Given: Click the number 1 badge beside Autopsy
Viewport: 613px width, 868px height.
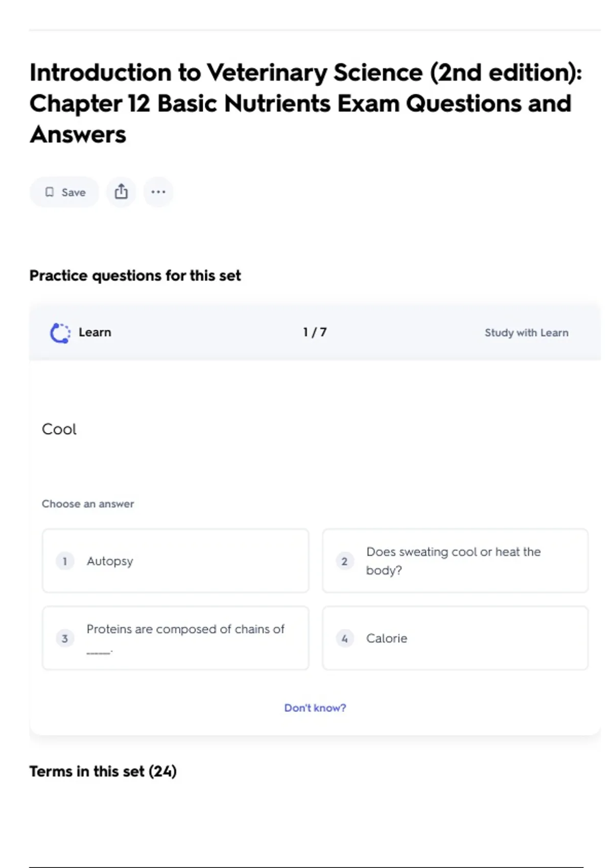Looking at the screenshot, I should pyautogui.click(x=65, y=561).
